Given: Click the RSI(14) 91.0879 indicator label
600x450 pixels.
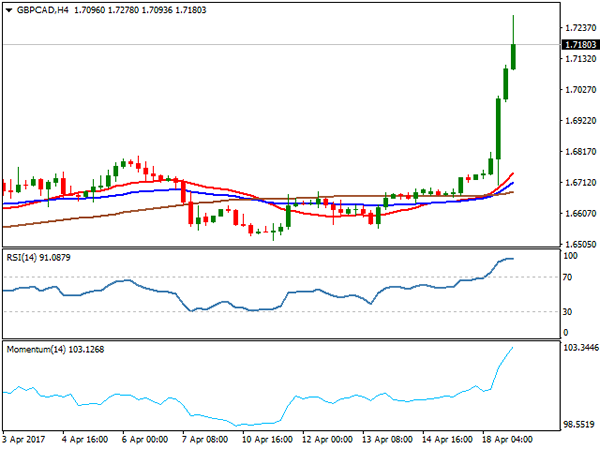Looking at the screenshot, I should (x=38, y=258).
